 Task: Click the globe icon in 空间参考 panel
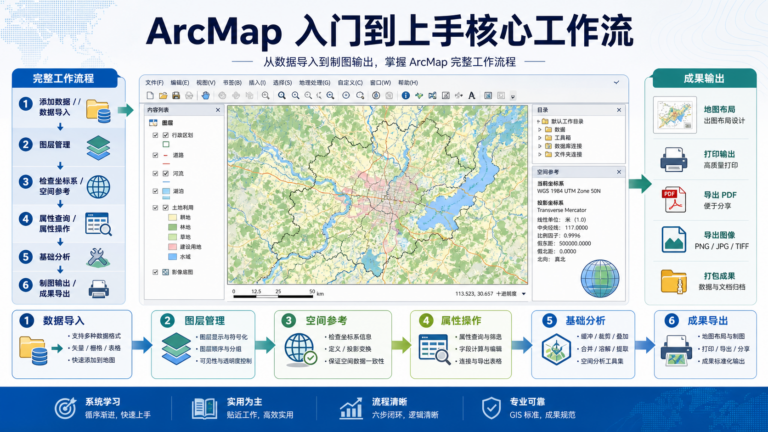(x=600, y=279)
